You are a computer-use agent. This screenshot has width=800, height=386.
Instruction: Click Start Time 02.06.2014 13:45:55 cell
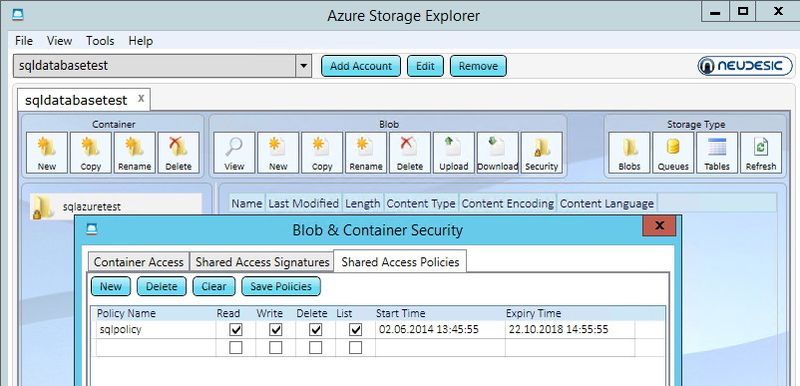440,330
